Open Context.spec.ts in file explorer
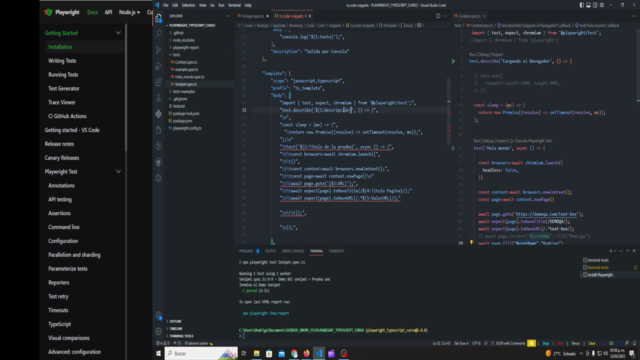The width and height of the screenshot is (640, 360). click(186, 62)
